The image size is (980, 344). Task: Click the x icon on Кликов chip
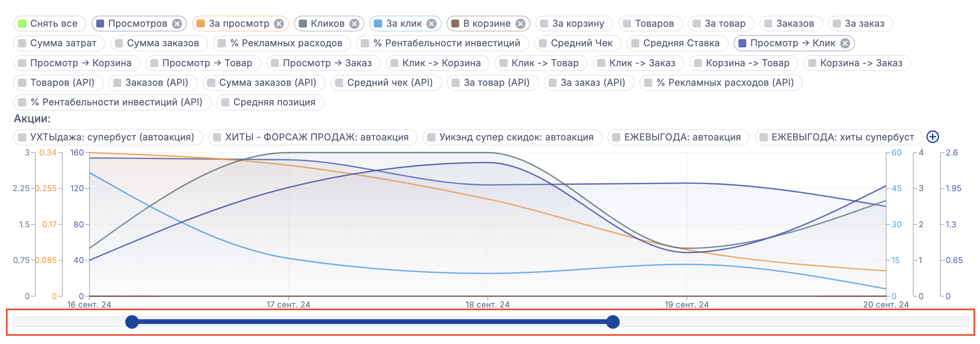coord(354,24)
